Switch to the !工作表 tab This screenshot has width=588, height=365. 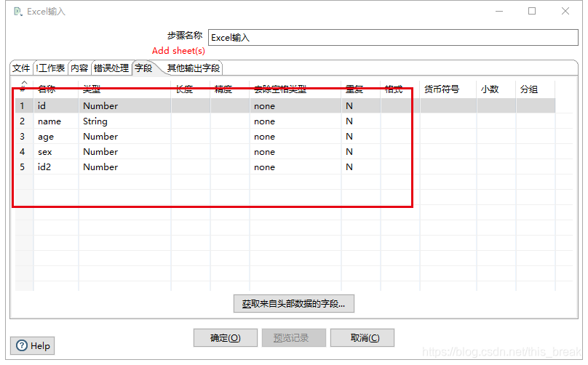tap(50, 68)
